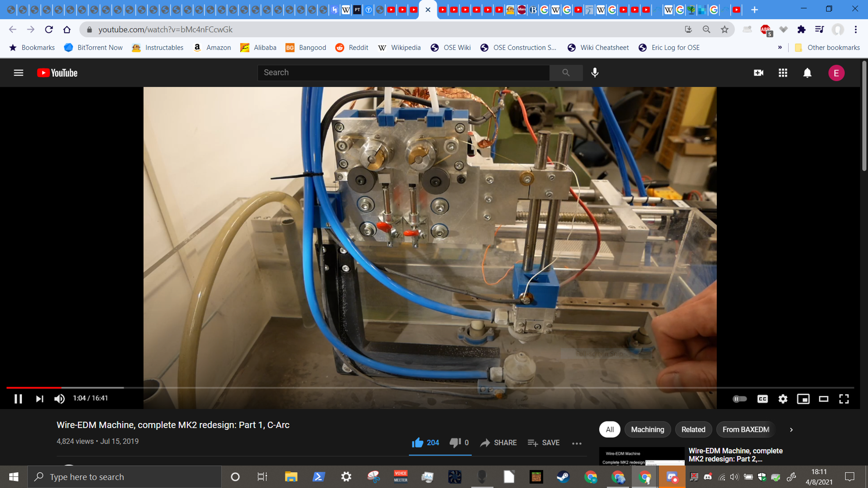Open the Other bookmarks folder
868x488 pixels.
point(827,47)
